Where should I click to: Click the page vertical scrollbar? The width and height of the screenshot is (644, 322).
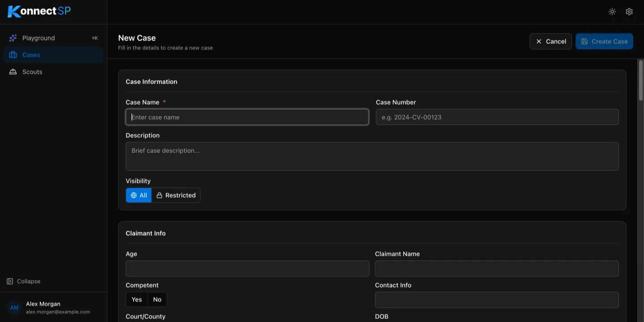641,80
